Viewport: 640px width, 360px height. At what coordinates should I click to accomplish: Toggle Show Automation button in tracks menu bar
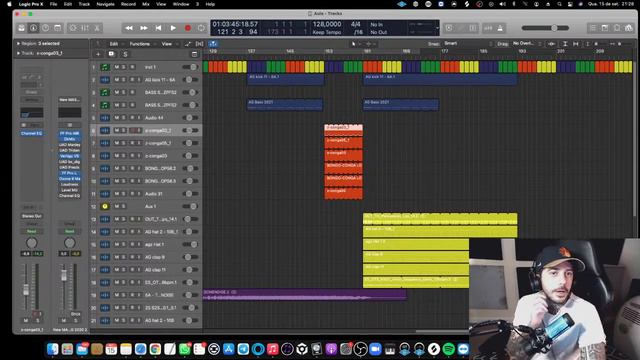pos(188,44)
